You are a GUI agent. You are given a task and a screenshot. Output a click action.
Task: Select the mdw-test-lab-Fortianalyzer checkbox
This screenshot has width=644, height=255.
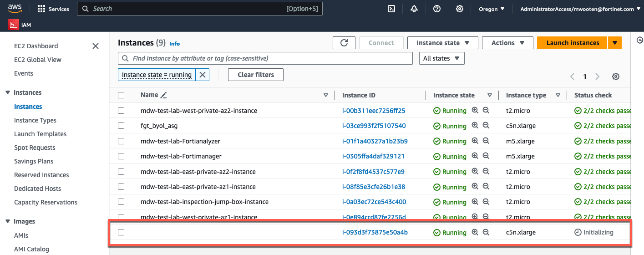pyautogui.click(x=121, y=141)
